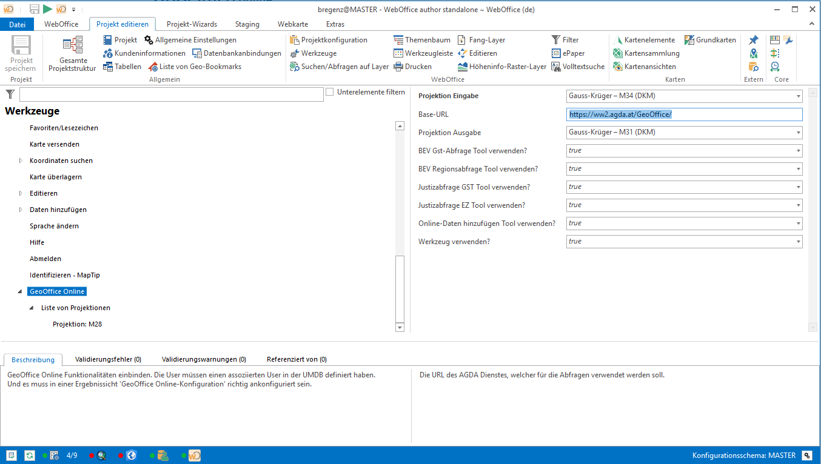Collapse Liste von Projektionen node
Viewport: 821px width, 464px height.
[31, 308]
